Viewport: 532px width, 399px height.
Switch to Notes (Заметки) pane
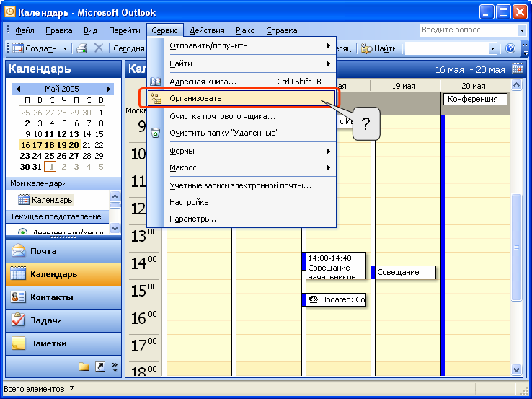tap(63, 343)
